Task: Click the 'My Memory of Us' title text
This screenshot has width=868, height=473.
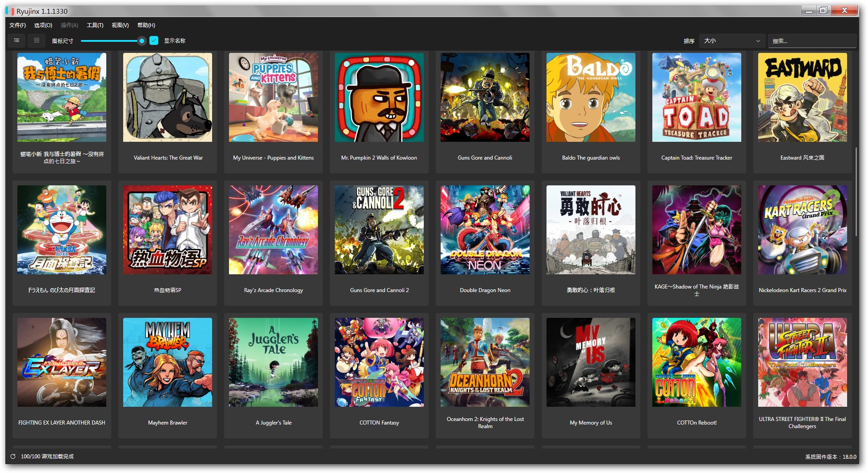Action: point(591,423)
